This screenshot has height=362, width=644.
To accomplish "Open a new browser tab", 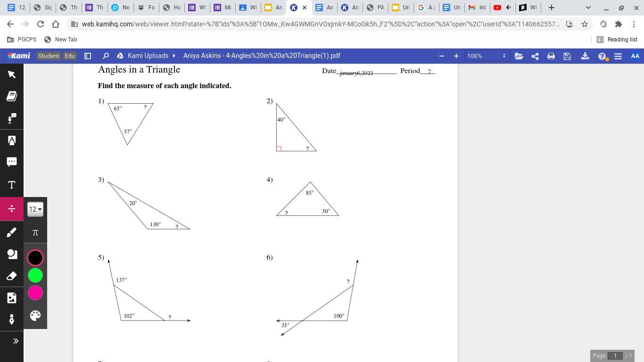I will (551, 8).
